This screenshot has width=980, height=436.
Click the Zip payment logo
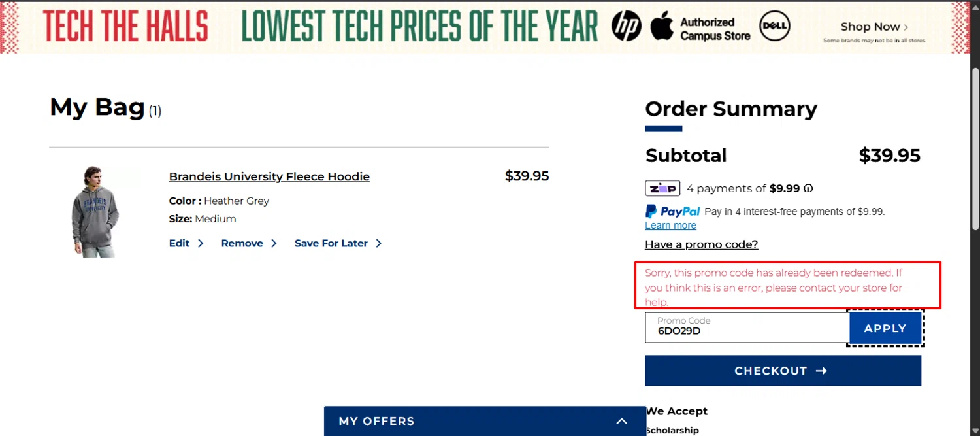(x=662, y=188)
